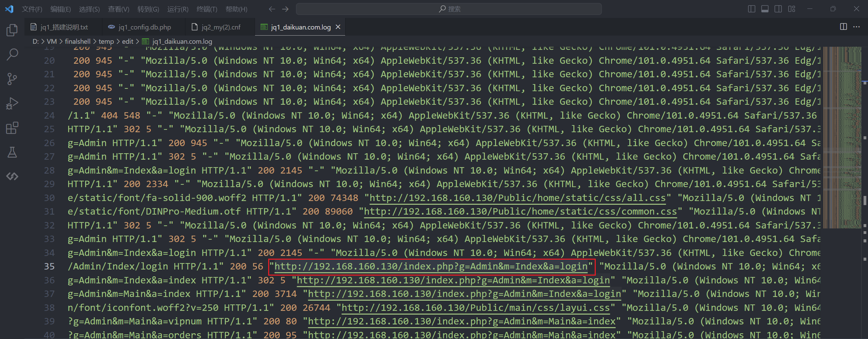Toggle the primary side bar layout icon
Screen dimensions: 868x339
point(752,9)
